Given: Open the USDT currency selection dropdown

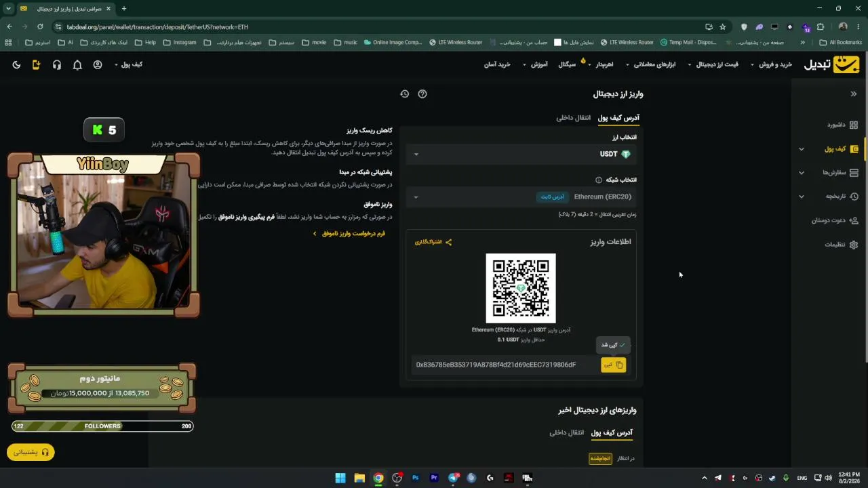Looking at the screenshot, I should (521, 155).
